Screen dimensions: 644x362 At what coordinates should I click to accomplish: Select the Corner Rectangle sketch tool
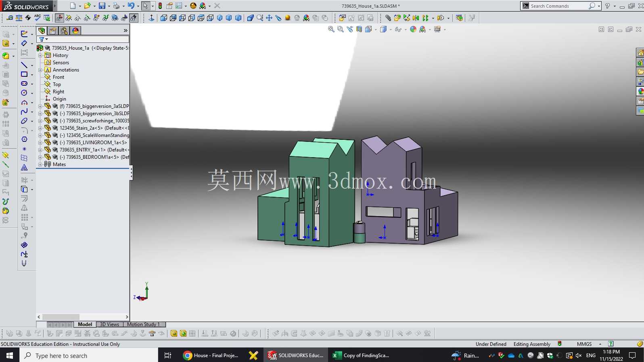point(24,74)
